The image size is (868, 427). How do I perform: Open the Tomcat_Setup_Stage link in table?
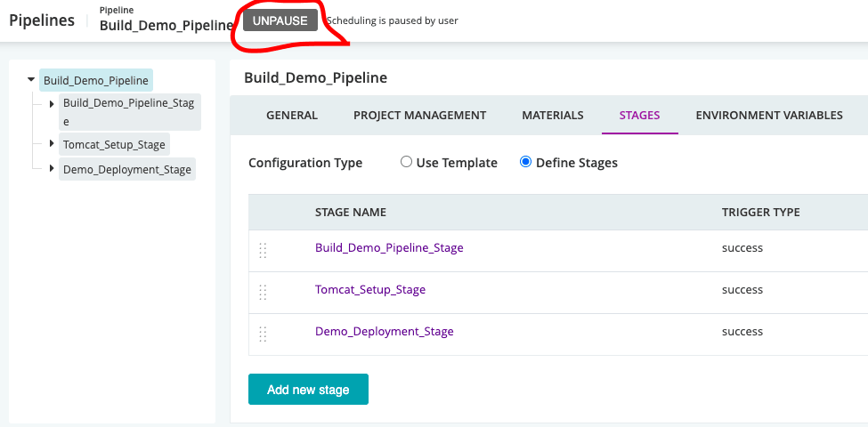coord(370,289)
